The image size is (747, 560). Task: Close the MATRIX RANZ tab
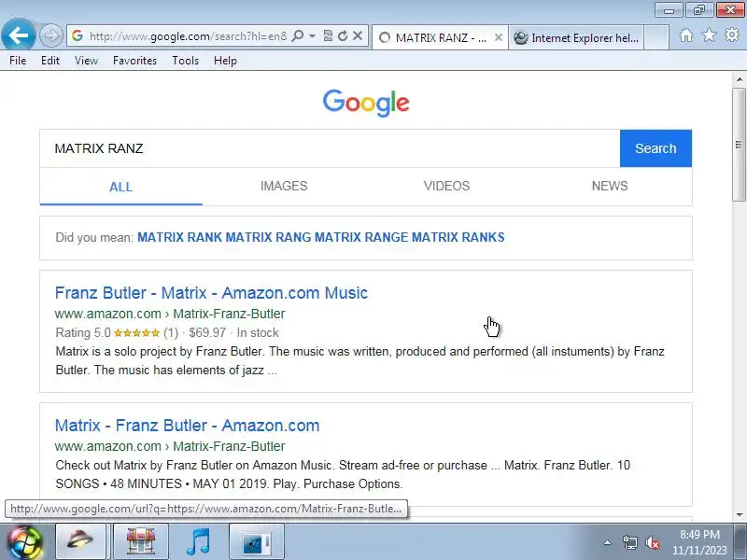[x=499, y=37]
